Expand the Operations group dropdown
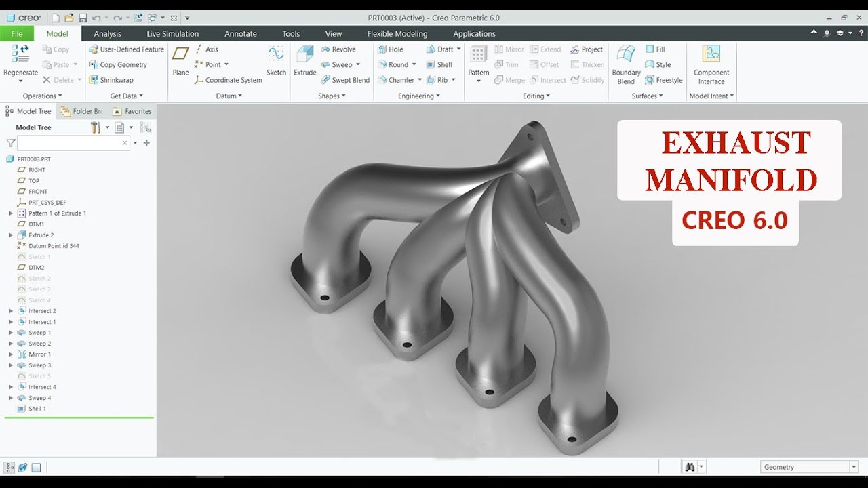The width and height of the screenshot is (868, 488). point(43,96)
